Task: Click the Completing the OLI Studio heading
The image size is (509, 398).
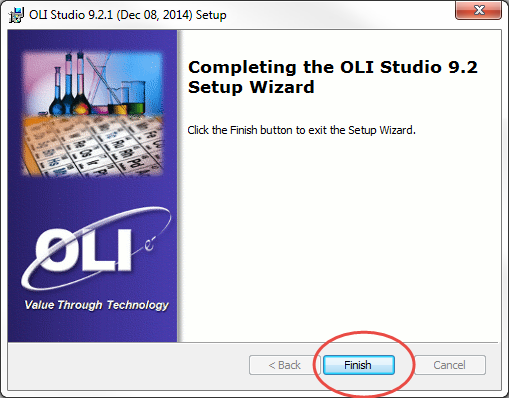Action: [x=333, y=77]
